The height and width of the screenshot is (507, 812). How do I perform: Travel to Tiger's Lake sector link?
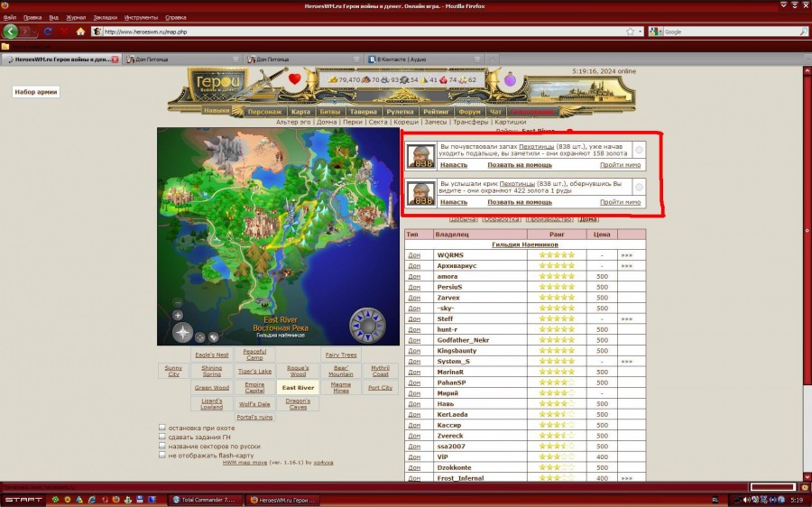click(254, 372)
